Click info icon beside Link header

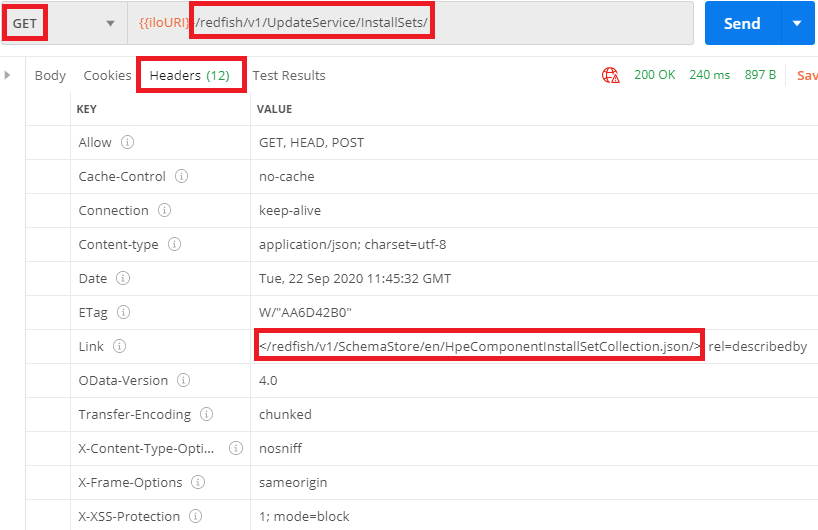(119, 346)
